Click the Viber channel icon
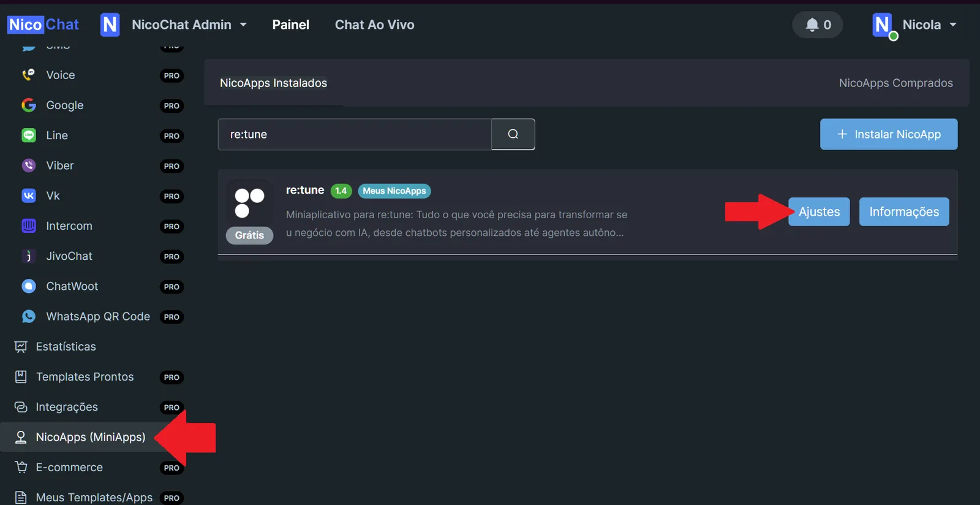Viewport: 980px width, 505px height. (29, 165)
